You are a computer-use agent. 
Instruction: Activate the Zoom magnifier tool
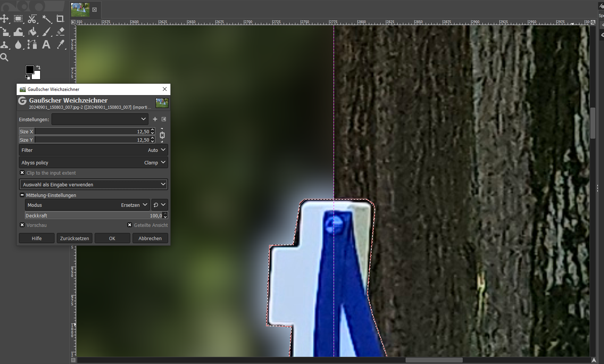tap(5, 57)
